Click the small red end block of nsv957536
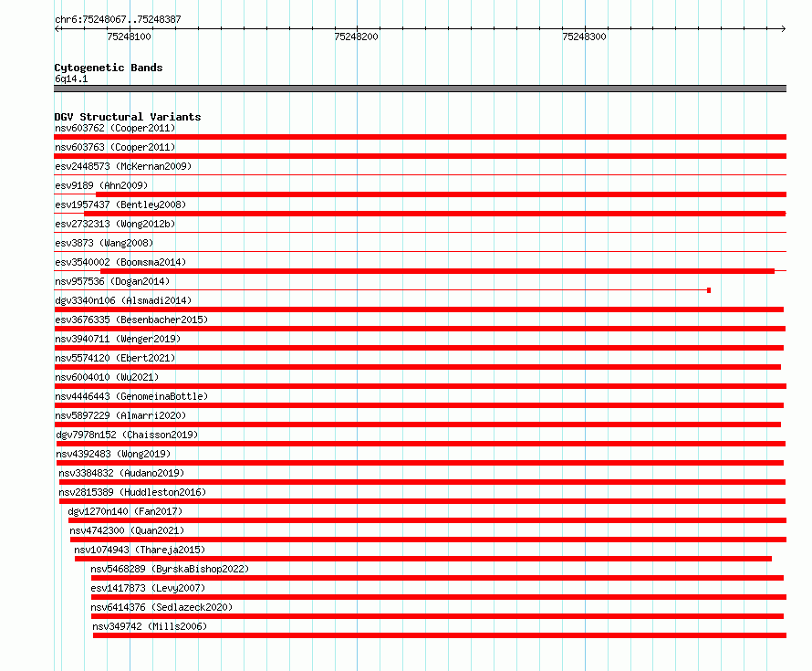 [x=709, y=290]
